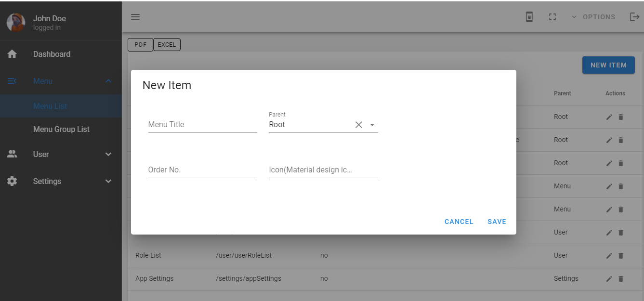Click the hamburger menu icon in top bar

135,17
